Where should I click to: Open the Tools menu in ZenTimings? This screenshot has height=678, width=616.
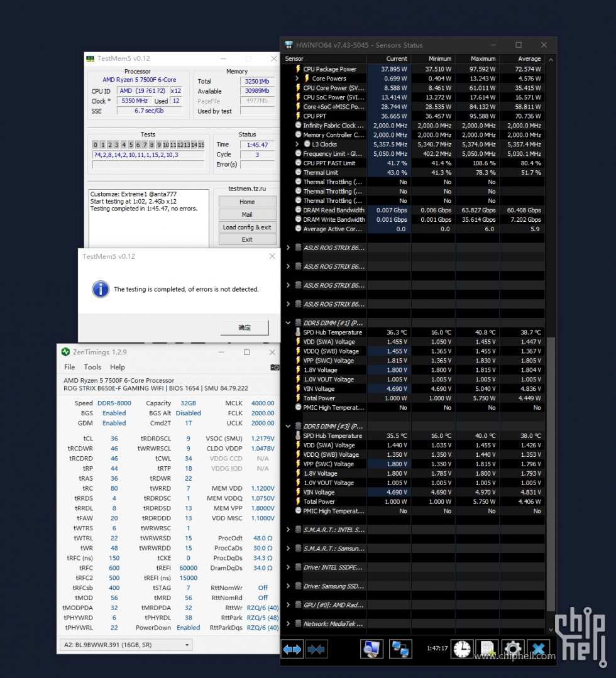(x=92, y=367)
